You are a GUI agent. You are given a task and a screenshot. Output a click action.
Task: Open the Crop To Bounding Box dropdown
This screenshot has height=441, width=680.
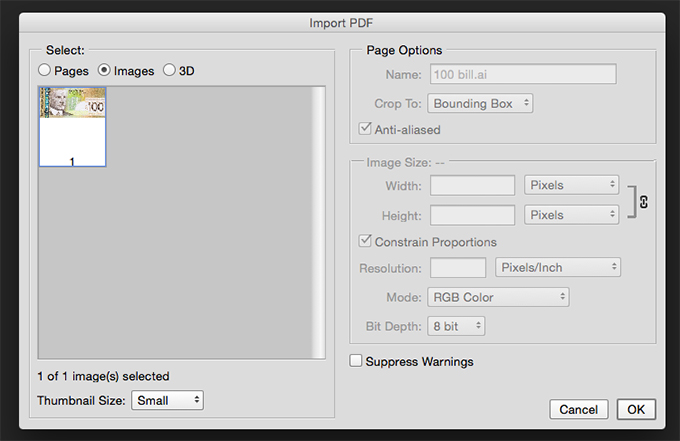(x=480, y=104)
